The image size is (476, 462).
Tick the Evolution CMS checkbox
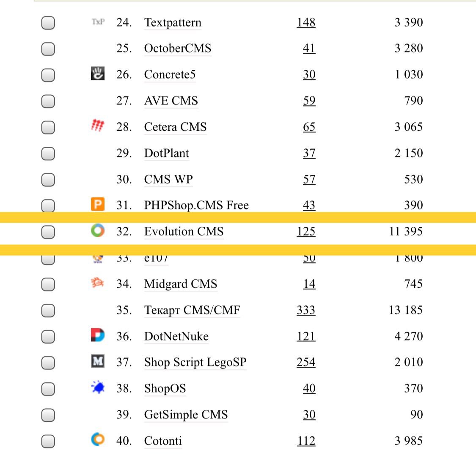(48, 232)
